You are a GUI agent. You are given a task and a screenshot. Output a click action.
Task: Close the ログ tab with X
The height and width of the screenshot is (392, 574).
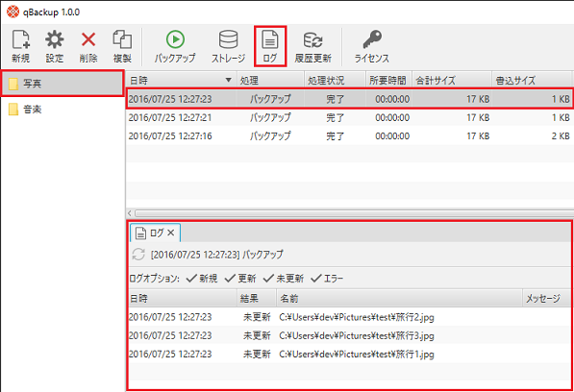click(170, 233)
